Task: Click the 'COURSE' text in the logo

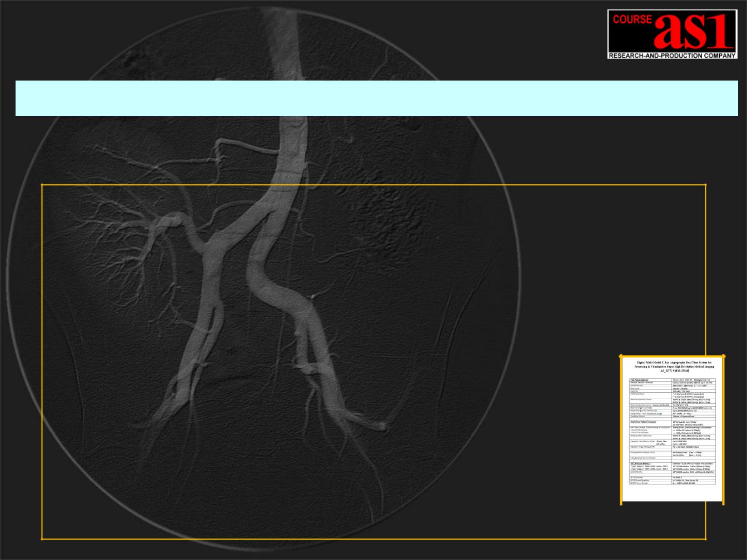Action: coord(633,19)
